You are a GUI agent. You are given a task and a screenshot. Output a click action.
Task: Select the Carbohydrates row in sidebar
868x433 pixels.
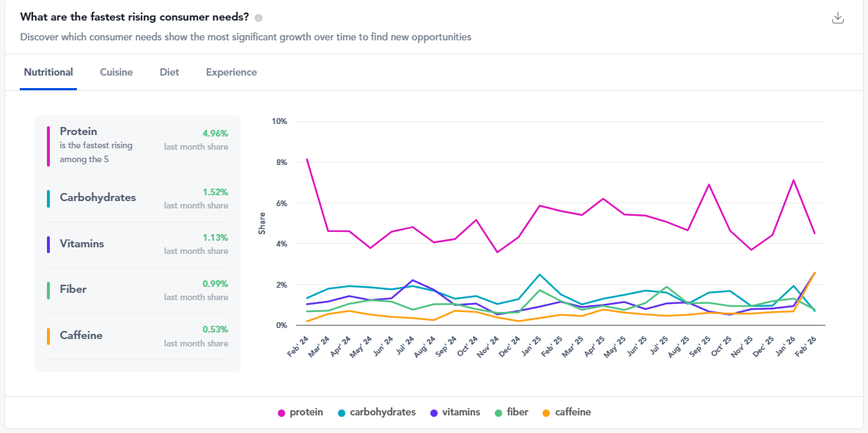pyautogui.click(x=137, y=198)
